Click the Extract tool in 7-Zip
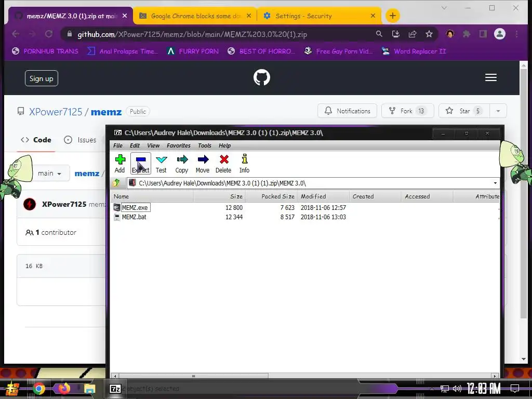The height and width of the screenshot is (399, 532). click(x=141, y=164)
